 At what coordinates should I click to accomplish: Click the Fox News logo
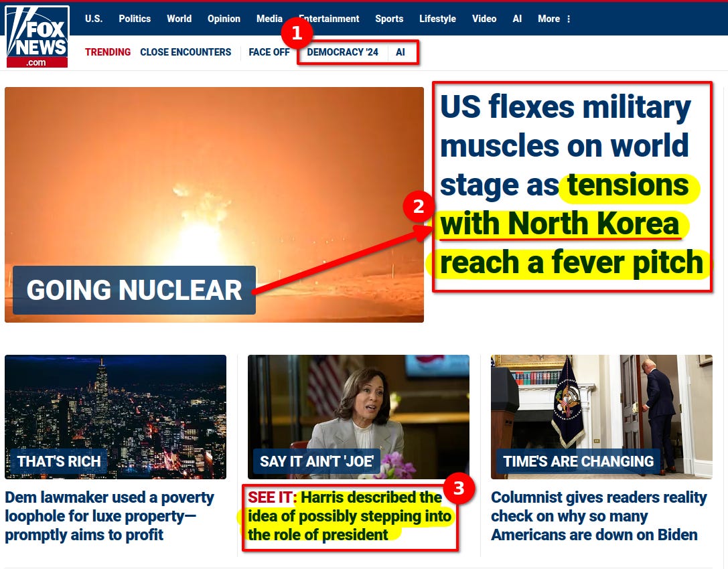[x=37, y=37]
